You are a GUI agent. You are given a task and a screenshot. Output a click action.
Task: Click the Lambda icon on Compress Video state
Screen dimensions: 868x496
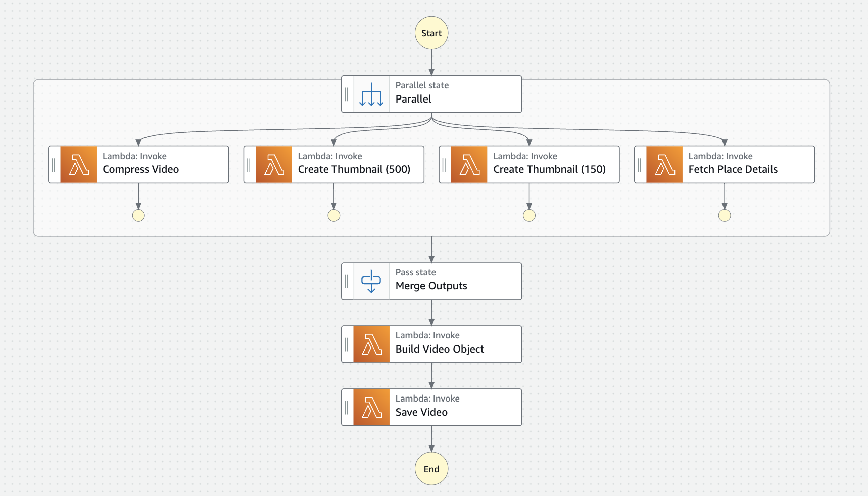(x=78, y=164)
